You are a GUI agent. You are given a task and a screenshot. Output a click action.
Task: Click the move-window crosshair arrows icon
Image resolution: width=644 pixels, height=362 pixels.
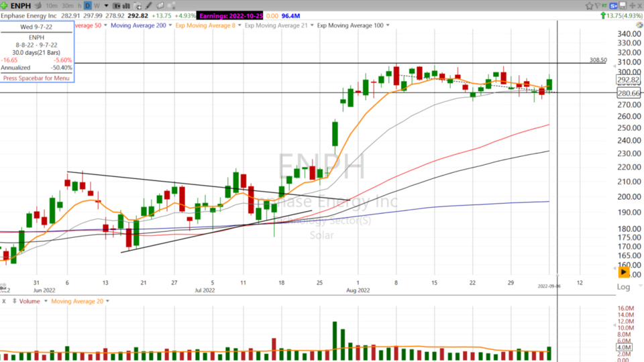(x=633, y=6)
